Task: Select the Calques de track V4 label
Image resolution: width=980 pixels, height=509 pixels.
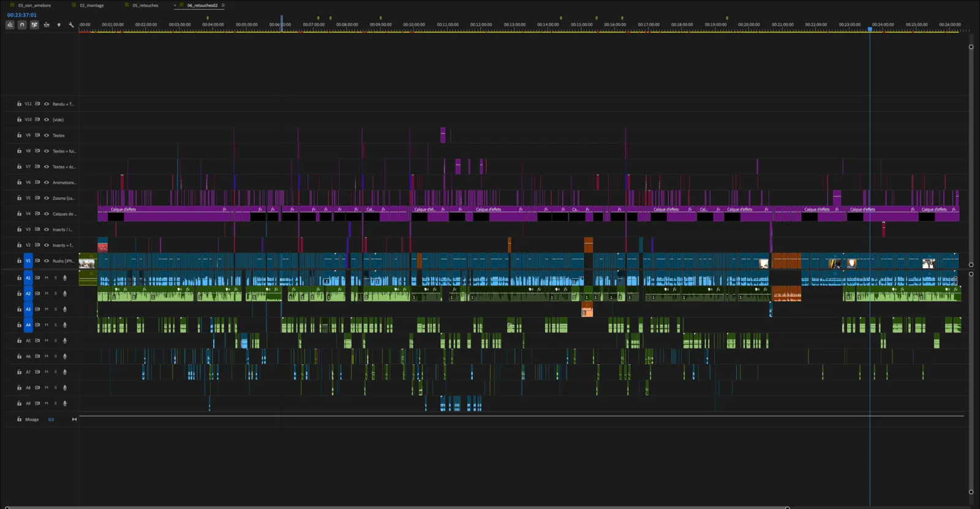Action: (64, 214)
